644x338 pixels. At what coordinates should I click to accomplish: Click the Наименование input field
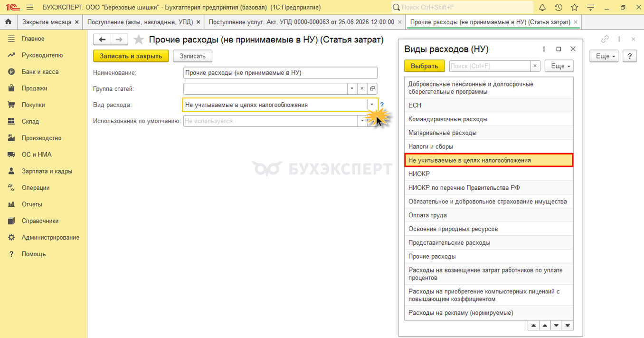280,73
